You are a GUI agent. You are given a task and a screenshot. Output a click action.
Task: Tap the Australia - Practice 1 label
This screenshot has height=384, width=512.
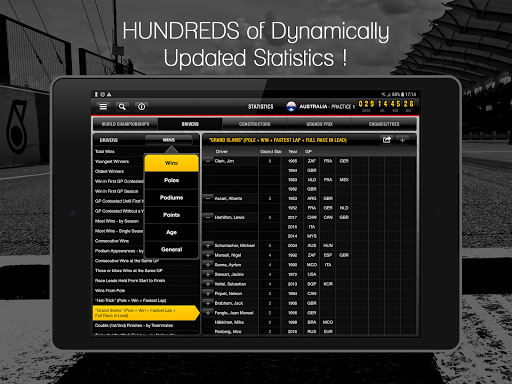[x=327, y=107]
